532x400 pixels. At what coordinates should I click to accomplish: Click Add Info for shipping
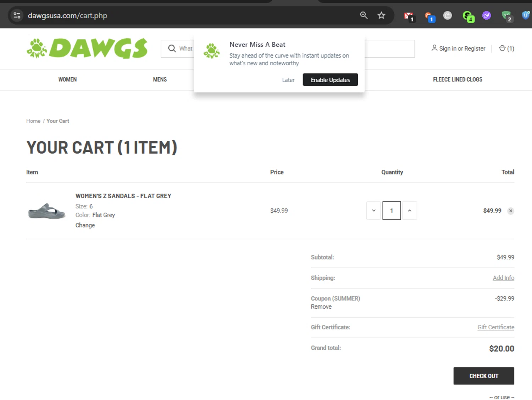(x=503, y=278)
